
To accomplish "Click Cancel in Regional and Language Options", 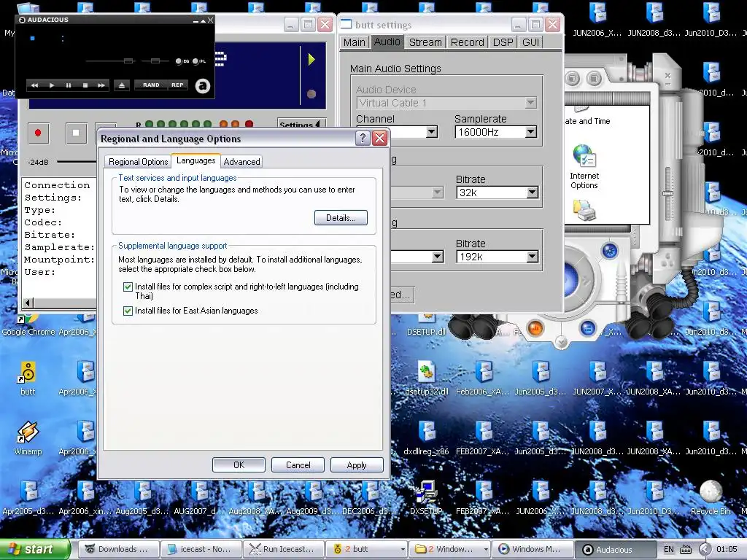I will click(x=298, y=464).
